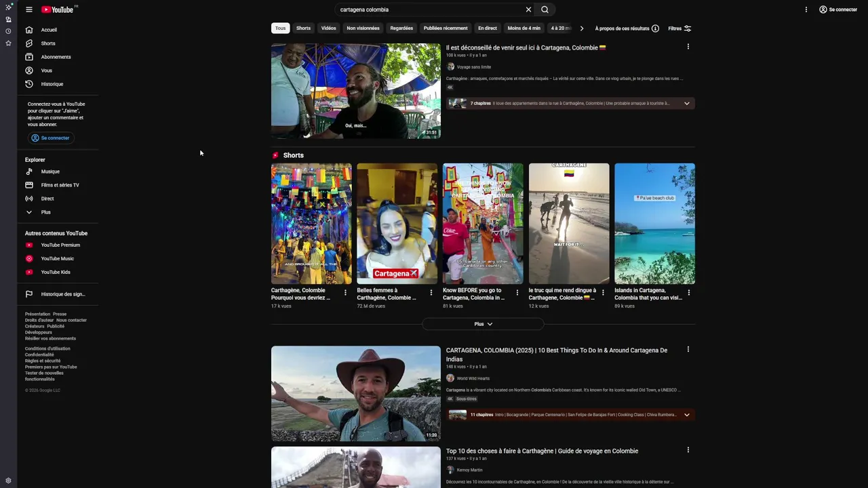The height and width of the screenshot is (488, 868).
Task: Open the top-right three-dot settings menu
Action: pyautogui.click(x=806, y=9)
